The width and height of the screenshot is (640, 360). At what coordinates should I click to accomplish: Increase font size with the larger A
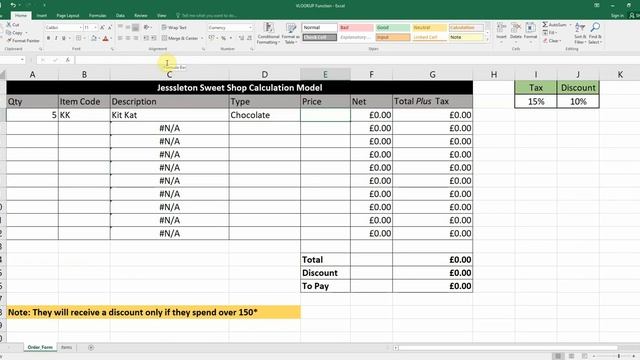coord(102,27)
